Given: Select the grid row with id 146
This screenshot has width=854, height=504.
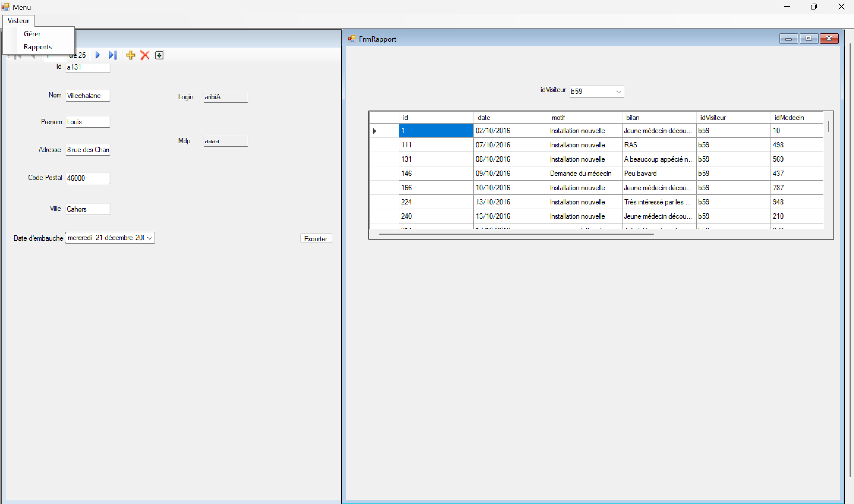Looking at the screenshot, I should tap(436, 174).
